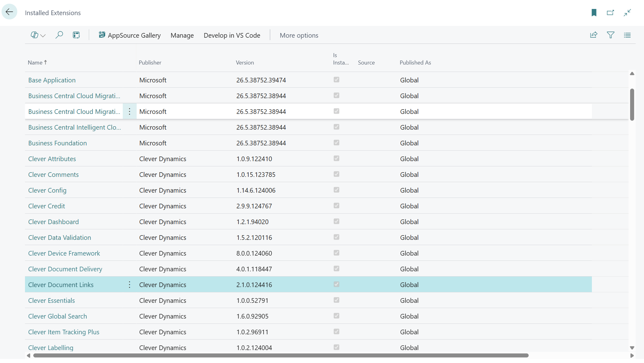Open row options for Clever Document Links

[129, 284]
